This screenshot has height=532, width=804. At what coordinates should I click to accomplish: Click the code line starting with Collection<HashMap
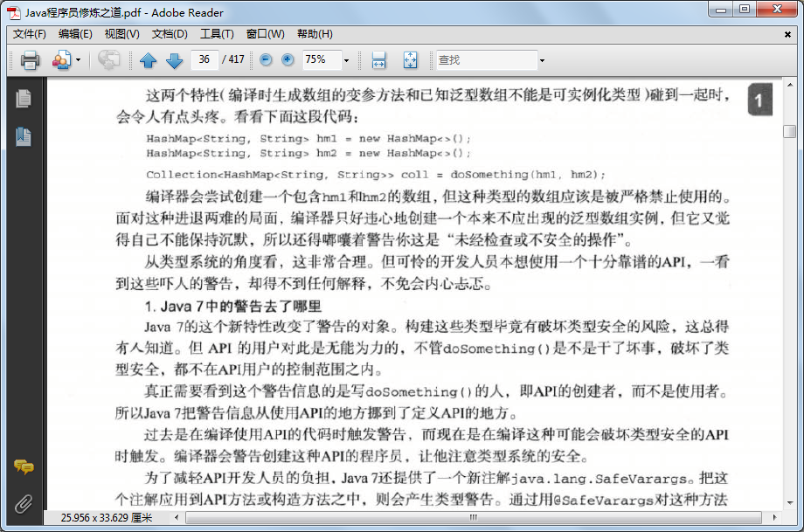pyautogui.click(x=375, y=174)
